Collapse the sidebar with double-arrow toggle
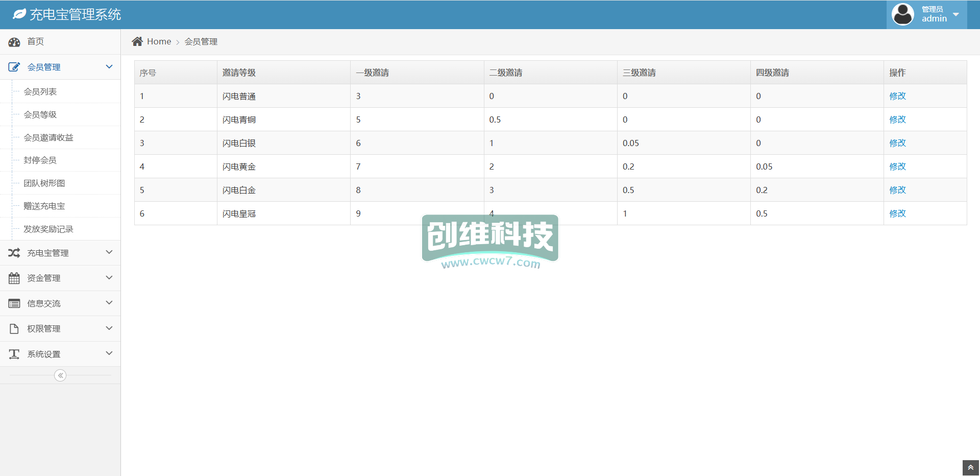The image size is (980, 476). tap(60, 375)
